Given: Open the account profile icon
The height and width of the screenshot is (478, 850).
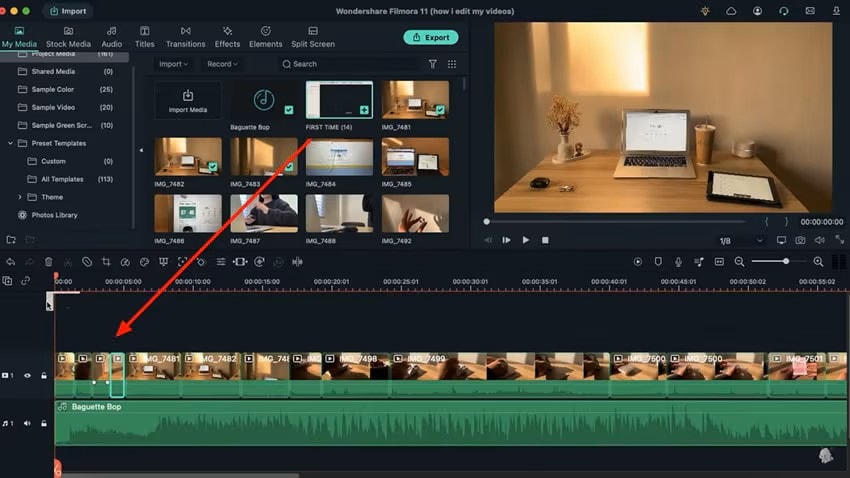Looking at the screenshot, I should pyautogui.click(x=757, y=11).
